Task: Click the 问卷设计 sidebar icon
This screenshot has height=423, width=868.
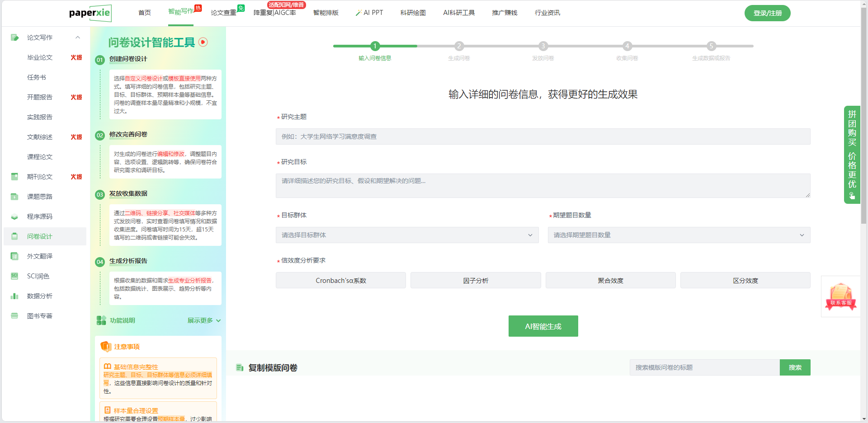Action: 14,236
